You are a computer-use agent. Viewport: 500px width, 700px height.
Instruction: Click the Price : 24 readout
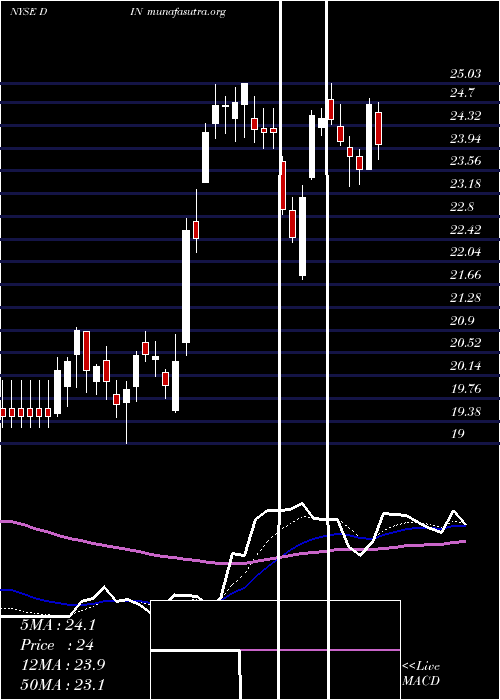click(57, 645)
